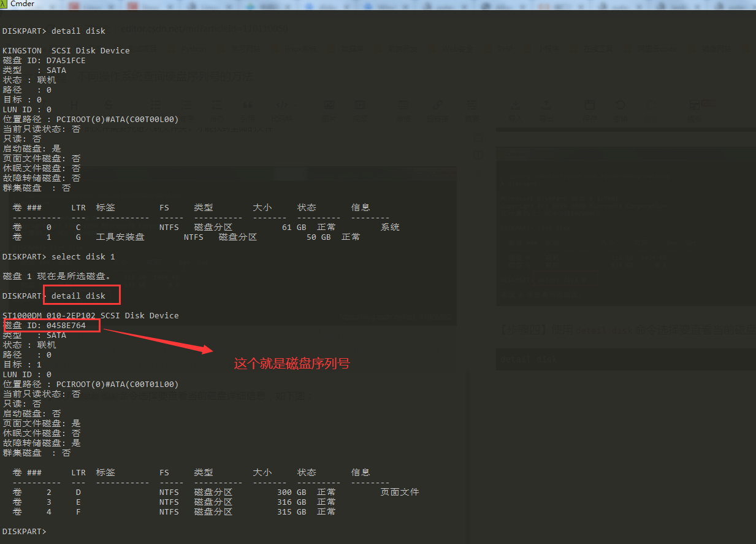Click the 'ST1000DM 010-2EP102 SCSI Disk Device' line
Image resolution: width=756 pixels, height=544 pixels.
click(91, 315)
